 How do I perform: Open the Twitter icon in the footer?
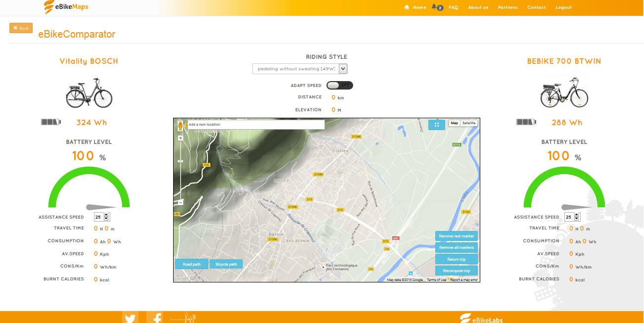130,318
